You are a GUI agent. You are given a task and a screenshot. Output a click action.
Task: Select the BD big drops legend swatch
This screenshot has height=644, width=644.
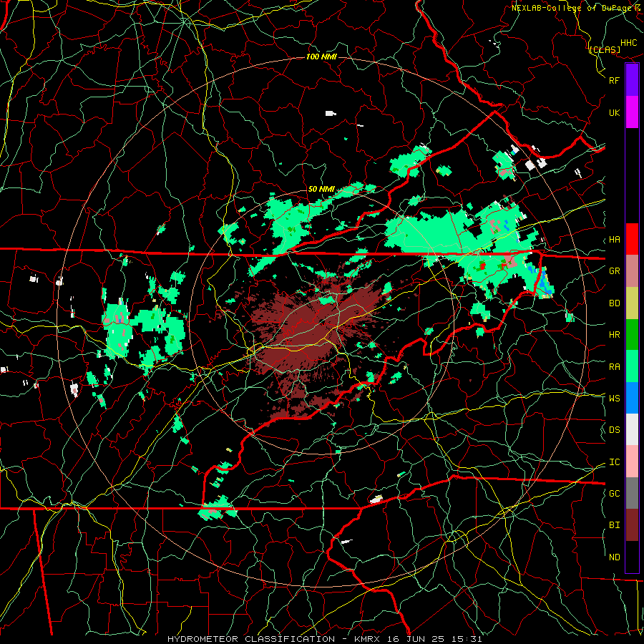(632, 303)
